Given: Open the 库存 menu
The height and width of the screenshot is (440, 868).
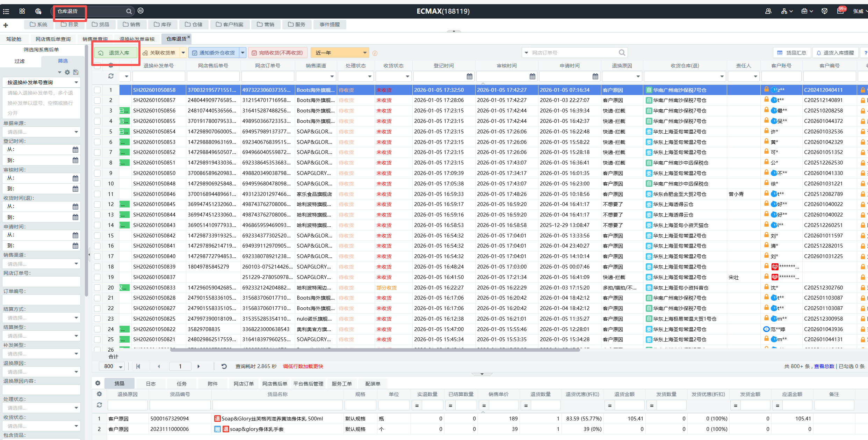Looking at the screenshot, I should tap(163, 24).
